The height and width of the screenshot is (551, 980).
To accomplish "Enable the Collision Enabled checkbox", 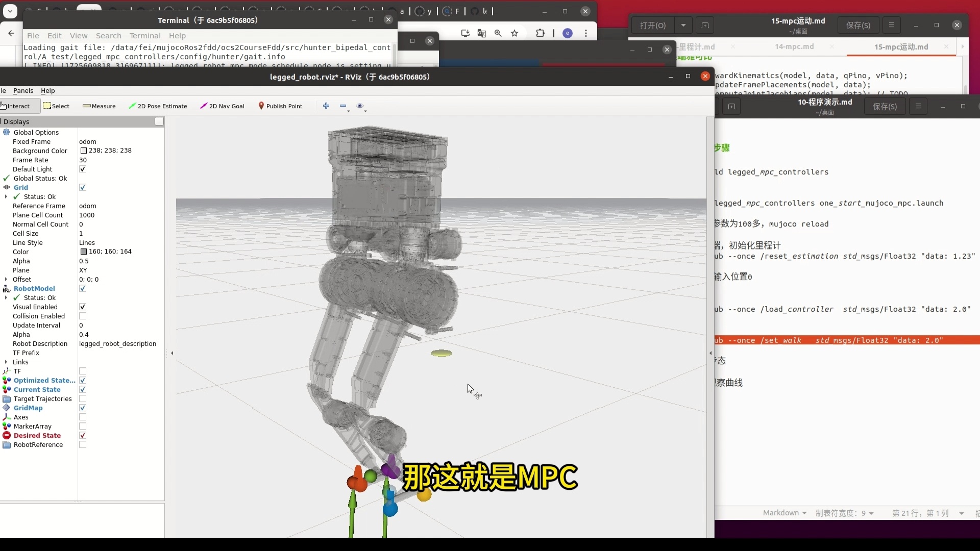I will pyautogui.click(x=83, y=316).
